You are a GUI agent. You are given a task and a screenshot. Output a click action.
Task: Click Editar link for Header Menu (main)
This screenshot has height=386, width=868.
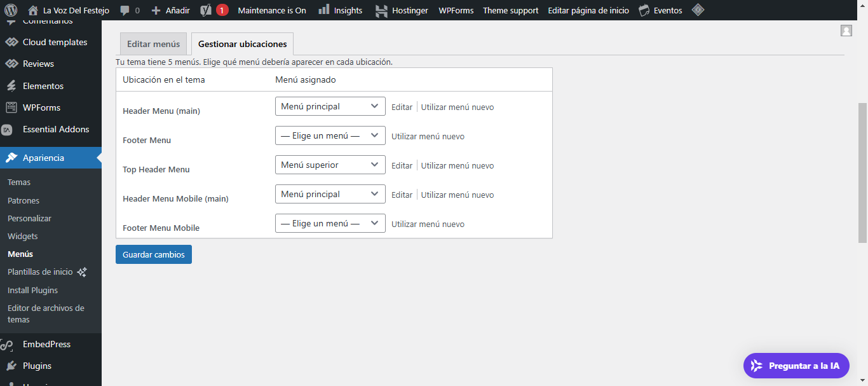[402, 107]
